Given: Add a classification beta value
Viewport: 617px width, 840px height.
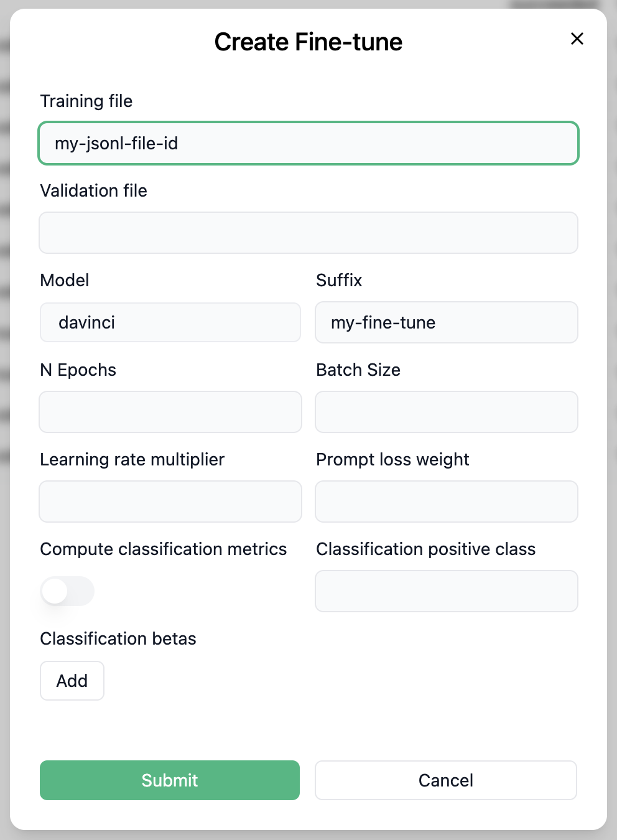Looking at the screenshot, I should coord(72,681).
